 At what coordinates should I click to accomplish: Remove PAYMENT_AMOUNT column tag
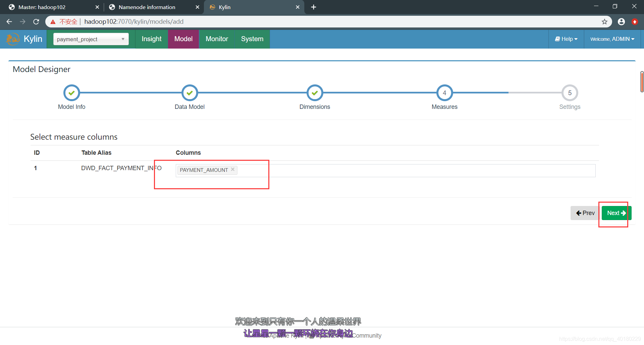click(233, 169)
